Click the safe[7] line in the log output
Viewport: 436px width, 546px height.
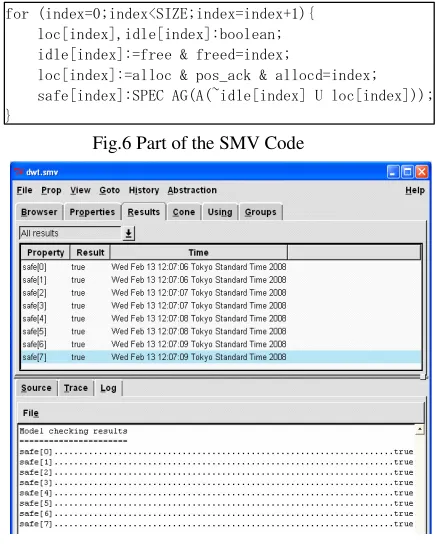point(216,524)
